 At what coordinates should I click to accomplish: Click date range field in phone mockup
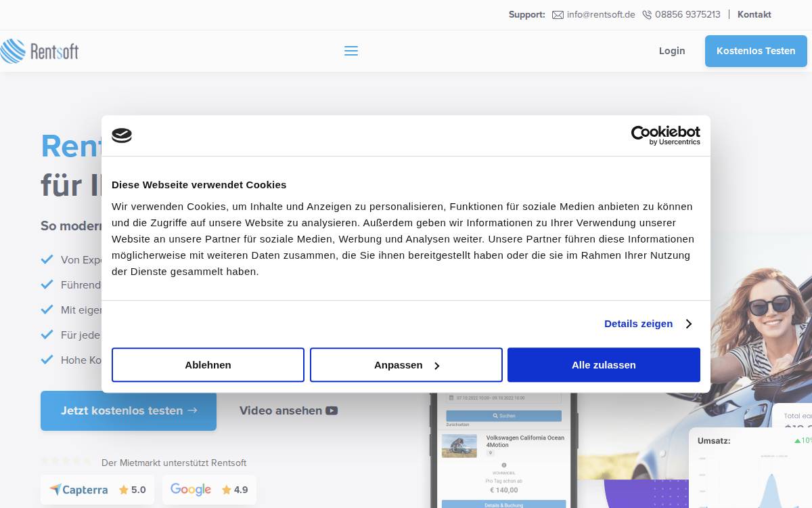(503, 398)
